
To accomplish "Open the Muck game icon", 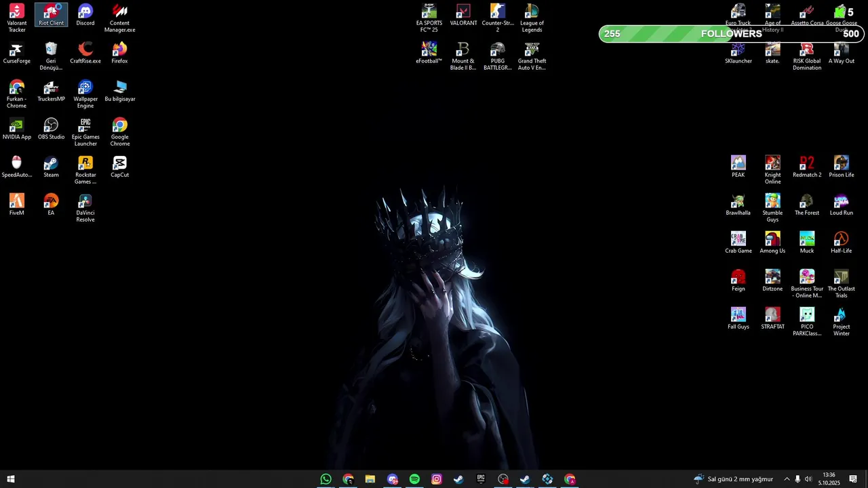I will [807, 243].
